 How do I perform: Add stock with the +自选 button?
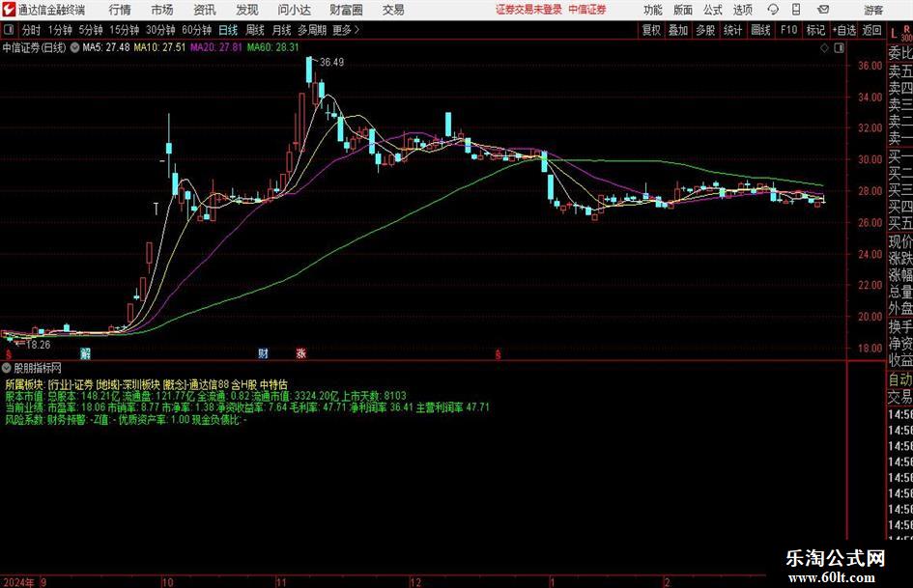843,30
